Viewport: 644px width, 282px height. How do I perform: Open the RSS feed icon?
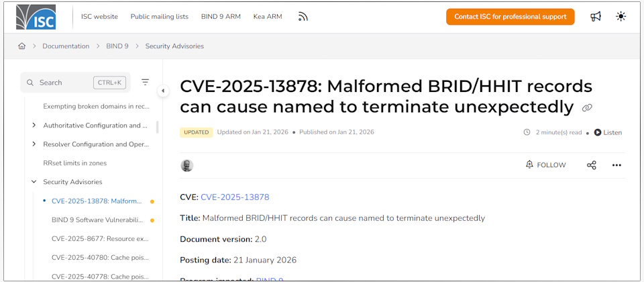click(x=303, y=17)
